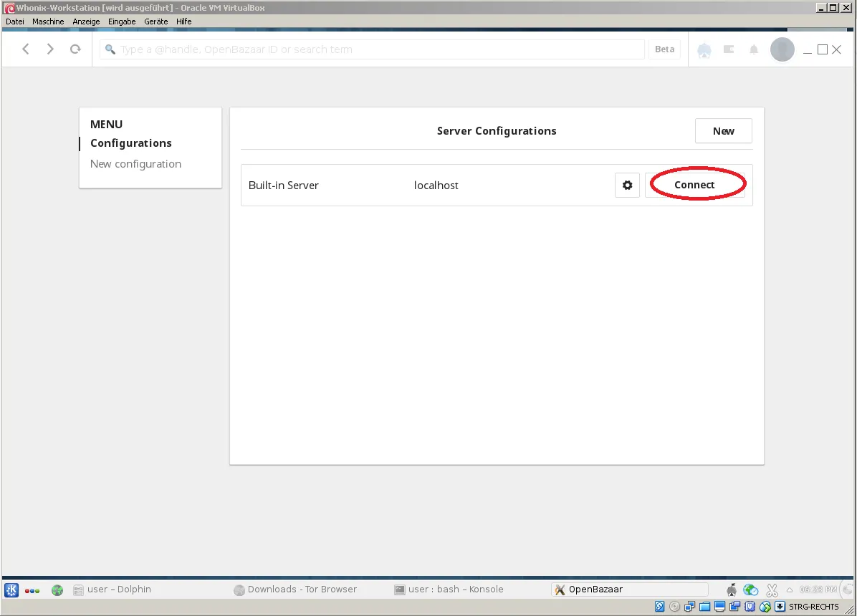Open Built-in Server settings gear
Screen dimensions: 857x616
[627, 186]
